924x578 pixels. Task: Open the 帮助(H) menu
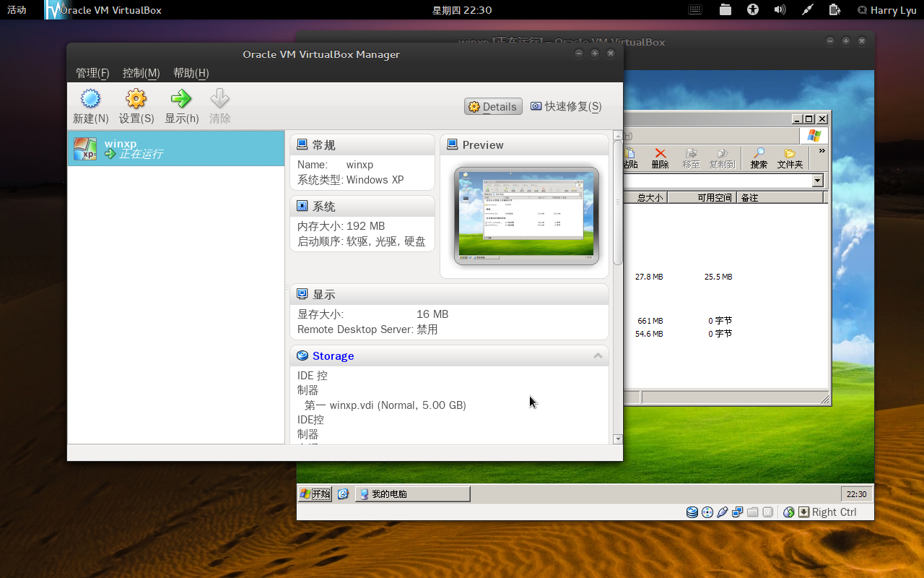click(191, 73)
